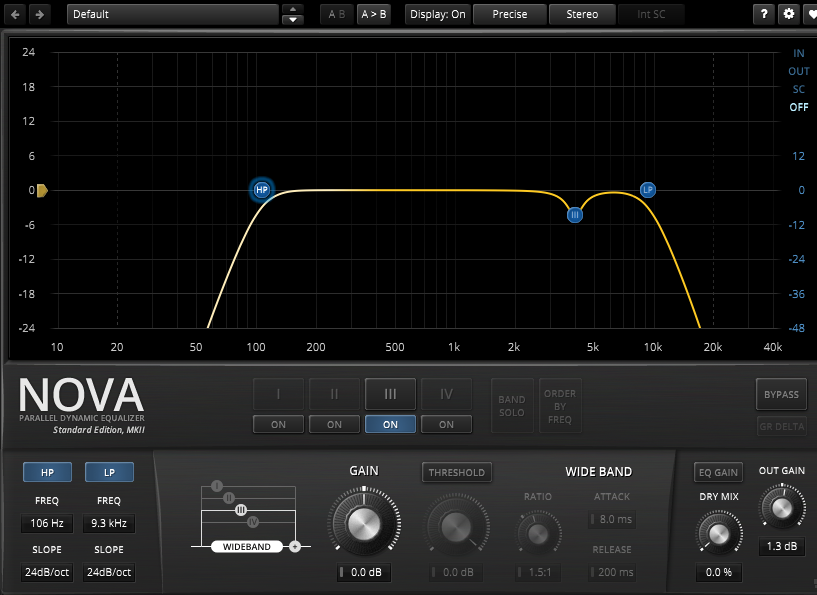The width and height of the screenshot is (817, 595).
Task: Click the RELEASE 200 ms field
Action: point(612,572)
